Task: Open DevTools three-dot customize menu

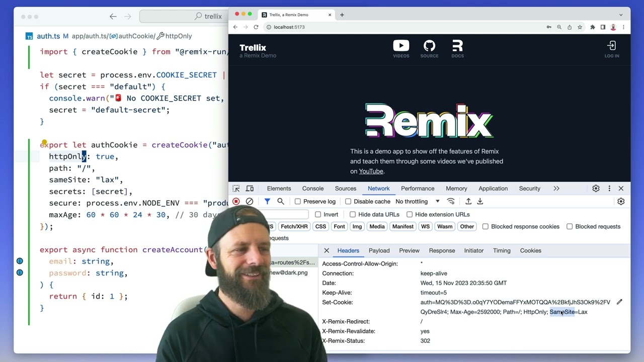Action: point(609,189)
